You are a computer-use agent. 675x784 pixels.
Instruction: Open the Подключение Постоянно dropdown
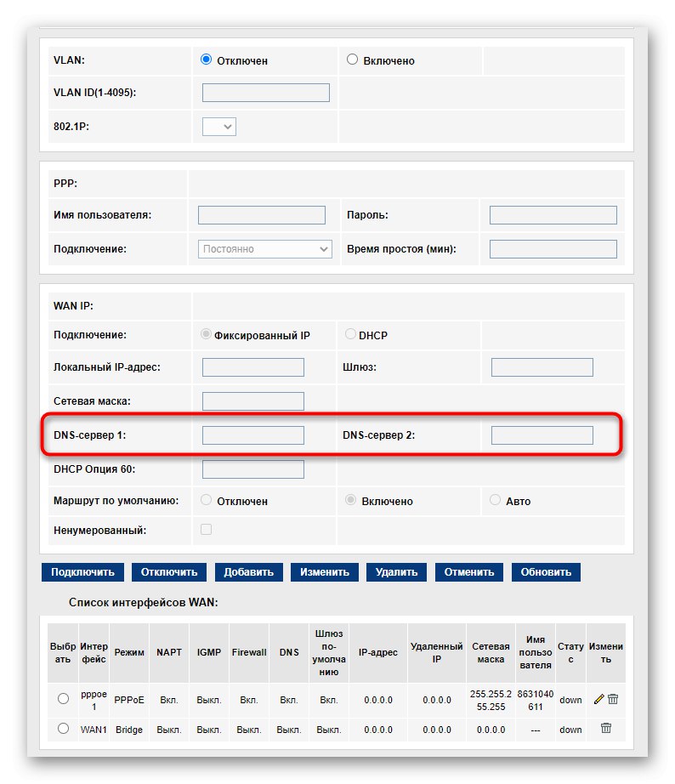(265, 249)
